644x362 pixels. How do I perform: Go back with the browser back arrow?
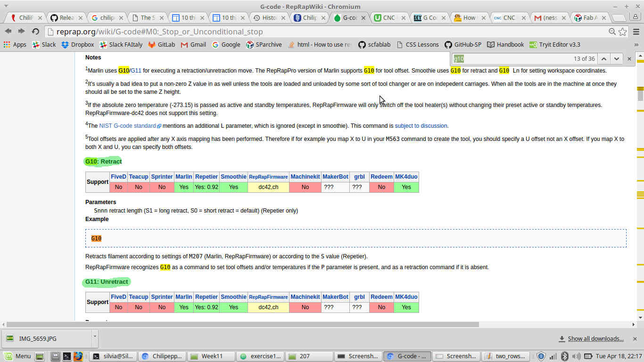pyautogui.click(x=8, y=31)
